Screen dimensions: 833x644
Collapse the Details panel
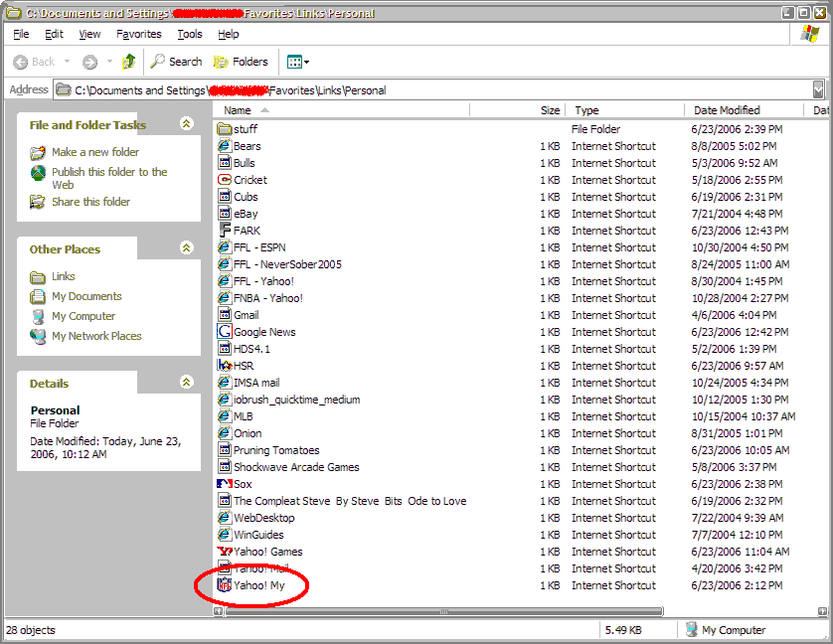[187, 382]
